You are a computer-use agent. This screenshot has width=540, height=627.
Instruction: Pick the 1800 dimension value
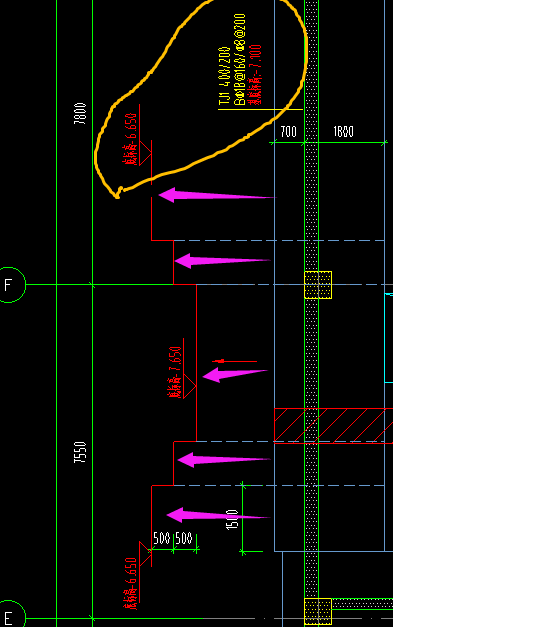coord(344,132)
